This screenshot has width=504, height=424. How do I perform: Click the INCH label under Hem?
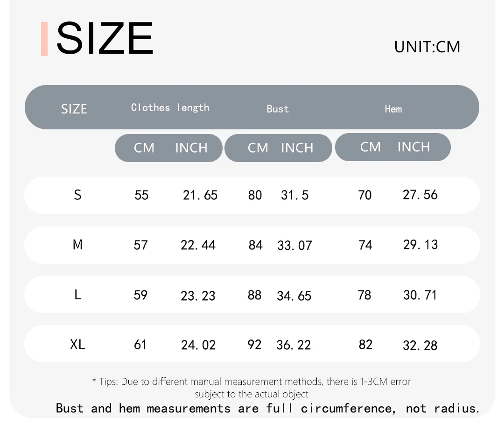point(413,147)
